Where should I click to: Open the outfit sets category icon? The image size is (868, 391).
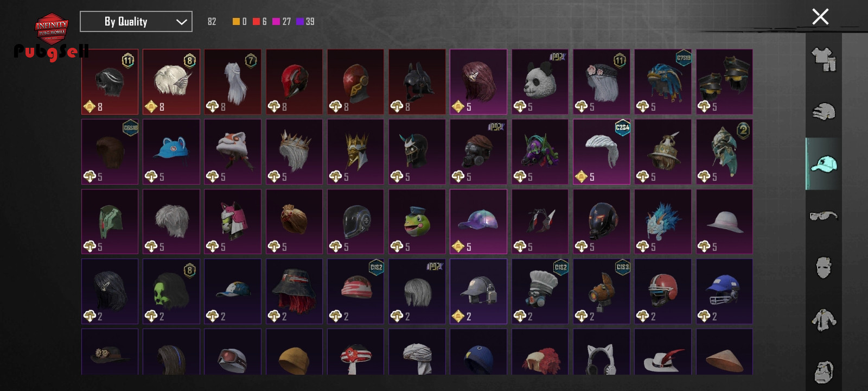point(824,59)
